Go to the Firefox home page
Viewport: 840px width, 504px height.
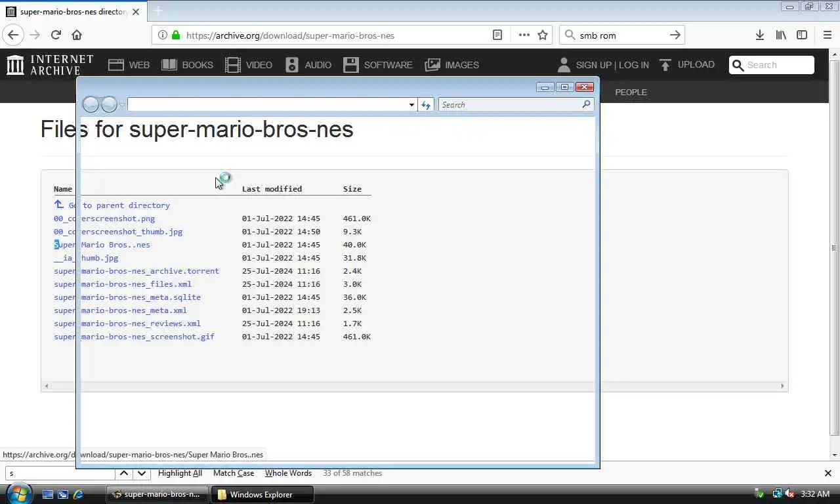tap(77, 35)
